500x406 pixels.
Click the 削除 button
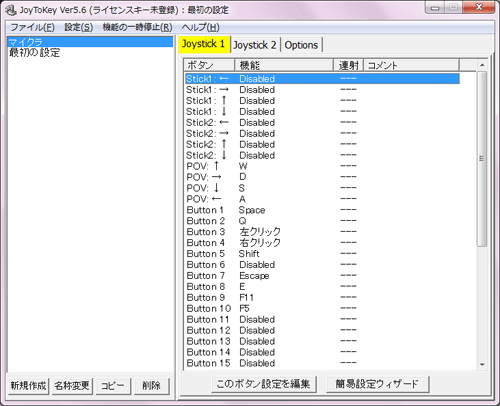tap(151, 386)
